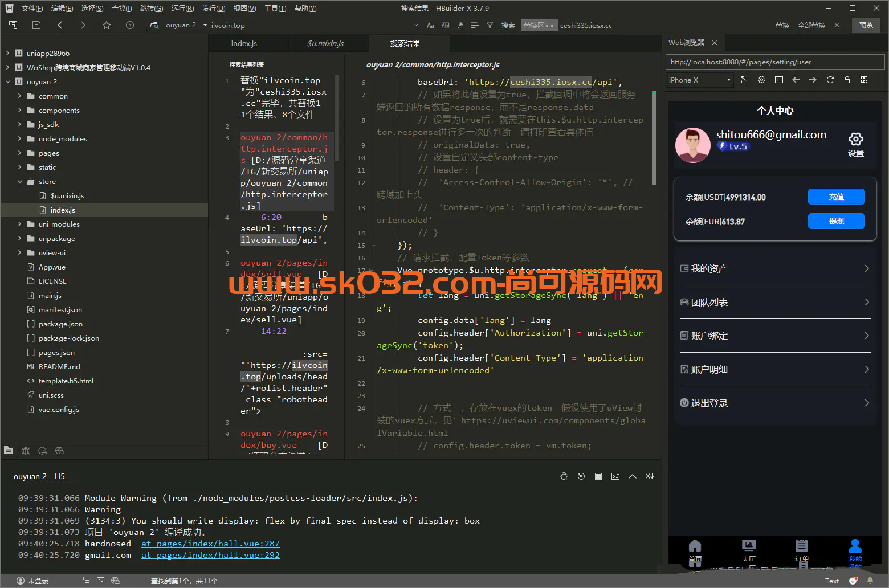Screen dimensions: 889x588
Task: Stop the running ouyuan 2 console process
Action: 598,476
